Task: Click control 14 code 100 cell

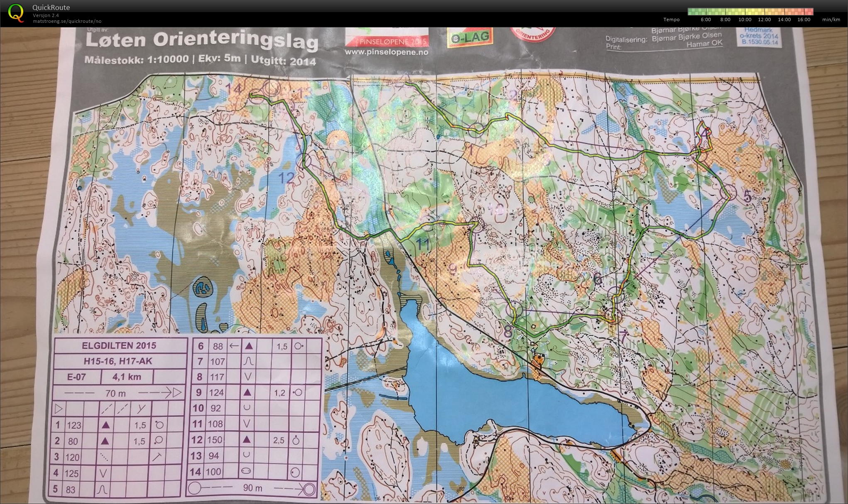Action: 214,472
